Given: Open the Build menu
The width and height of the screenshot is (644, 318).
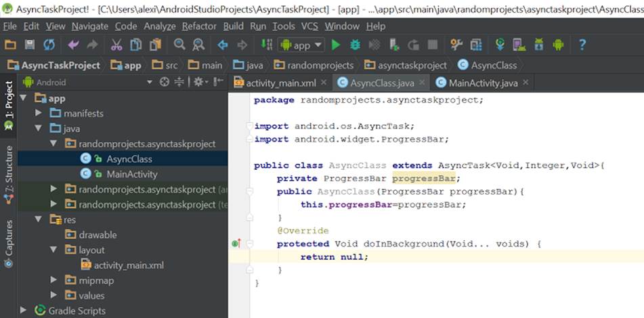Looking at the screenshot, I should pyautogui.click(x=233, y=26).
